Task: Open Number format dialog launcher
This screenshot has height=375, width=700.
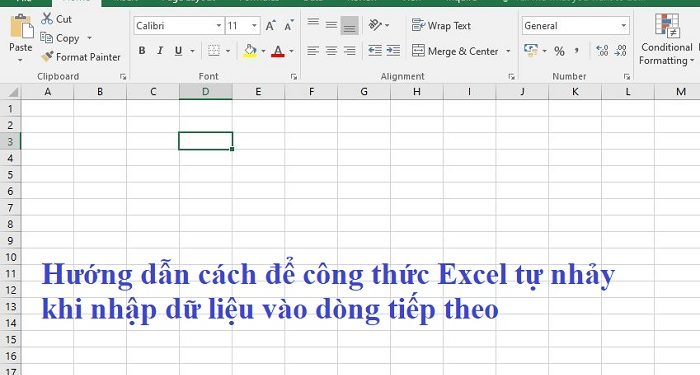Action: pos(627,77)
